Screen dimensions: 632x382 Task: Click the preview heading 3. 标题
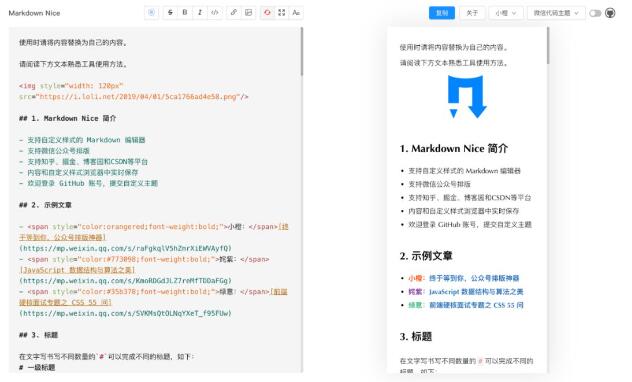coord(416,336)
